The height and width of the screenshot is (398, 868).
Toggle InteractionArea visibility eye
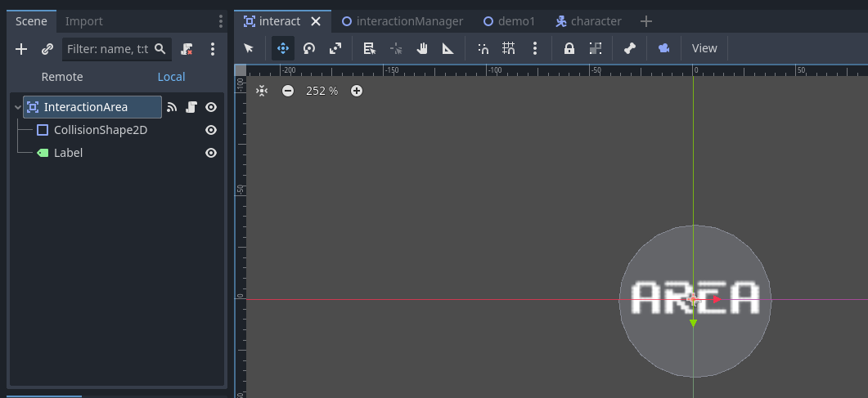[x=211, y=107]
